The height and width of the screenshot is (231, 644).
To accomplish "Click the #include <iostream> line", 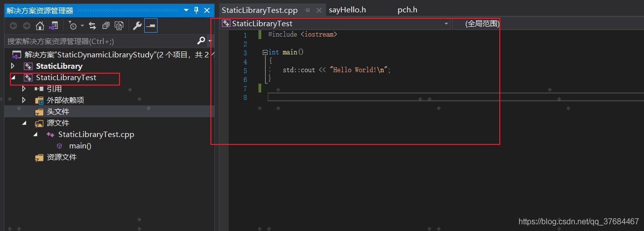I will click(303, 35).
